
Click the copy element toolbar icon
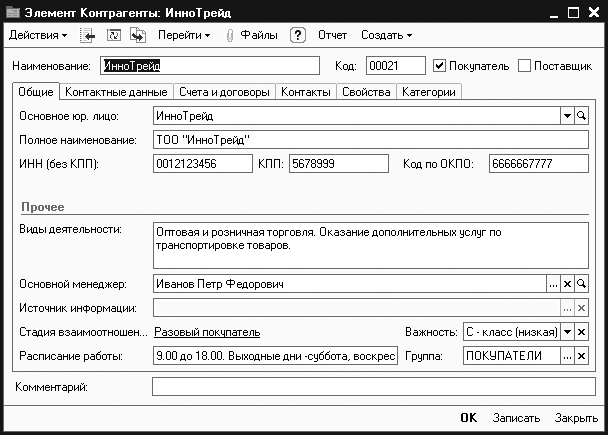(138, 35)
